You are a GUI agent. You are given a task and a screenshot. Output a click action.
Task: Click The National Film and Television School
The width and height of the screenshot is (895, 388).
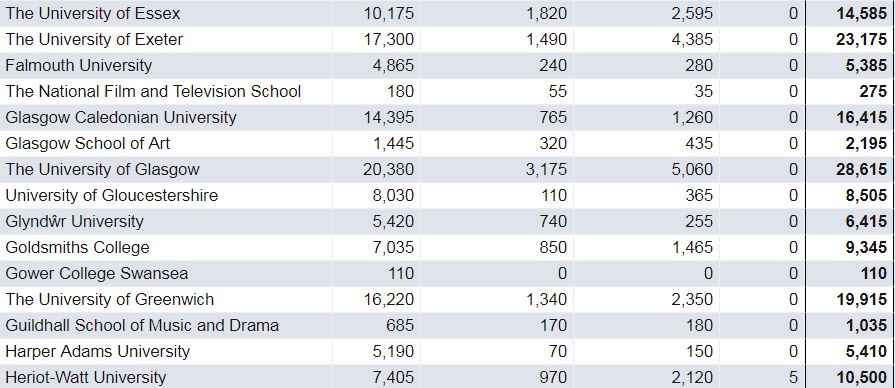153,91
